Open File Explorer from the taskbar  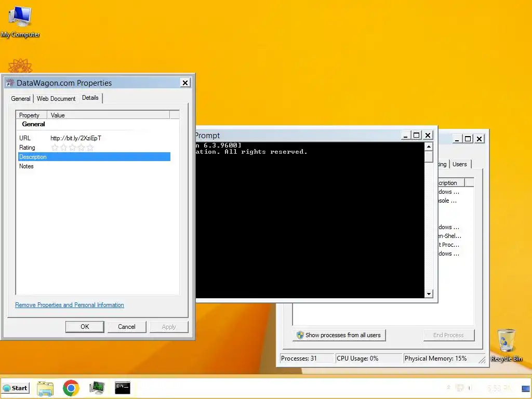(45, 388)
